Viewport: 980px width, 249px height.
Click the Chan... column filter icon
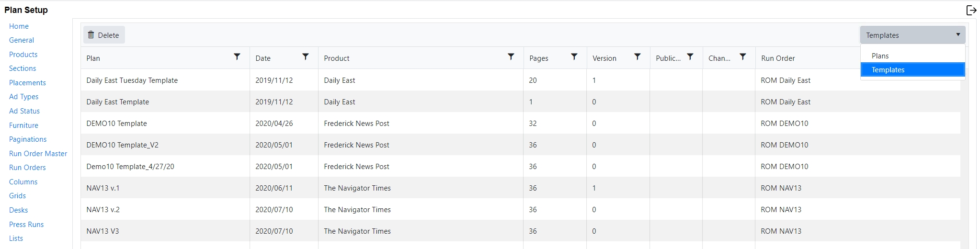[742, 57]
